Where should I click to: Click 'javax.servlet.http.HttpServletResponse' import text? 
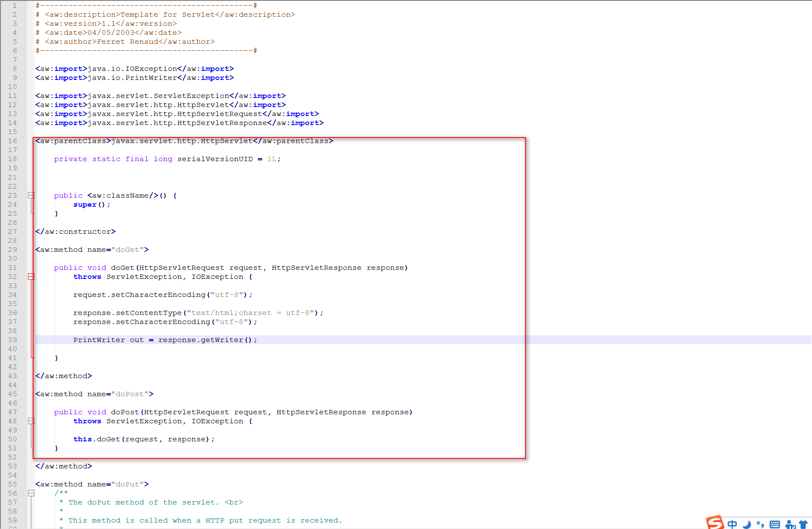tap(177, 123)
